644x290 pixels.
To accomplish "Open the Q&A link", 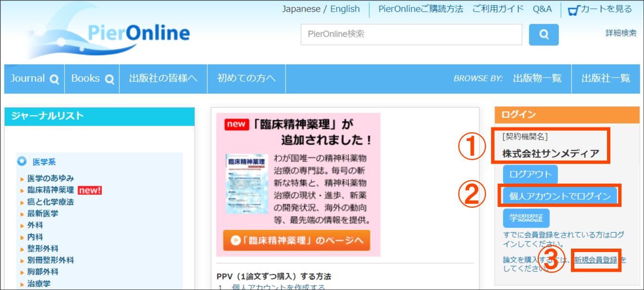I will click(542, 9).
